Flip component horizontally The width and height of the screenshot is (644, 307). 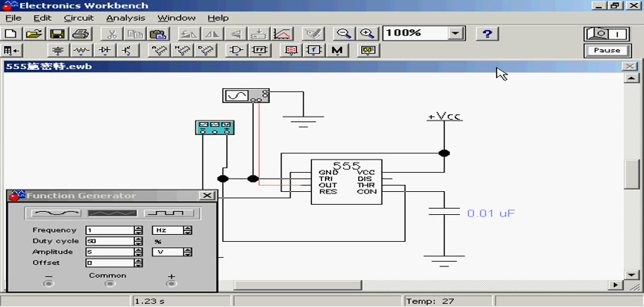pos(212,34)
